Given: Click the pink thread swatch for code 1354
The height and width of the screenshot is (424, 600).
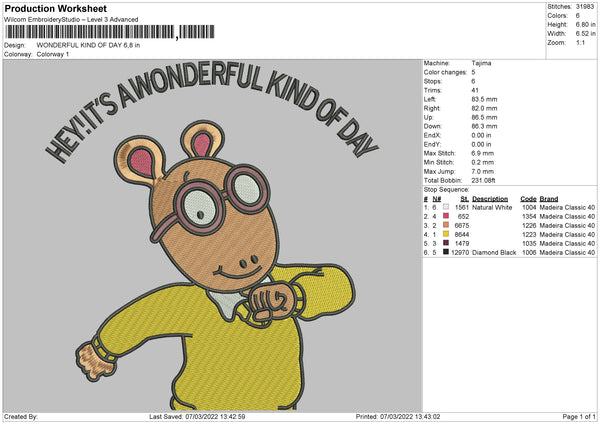Looking at the screenshot, I should click(446, 216).
